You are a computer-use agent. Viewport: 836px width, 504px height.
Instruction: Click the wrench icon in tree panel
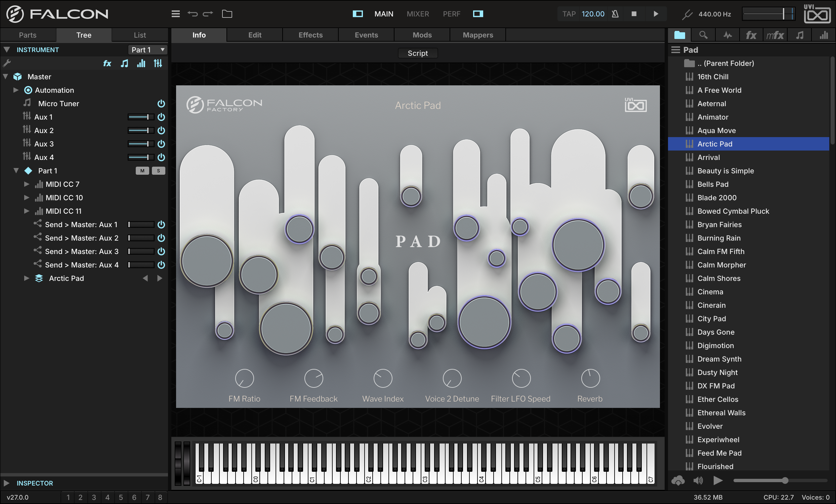pyautogui.click(x=7, y=63)
